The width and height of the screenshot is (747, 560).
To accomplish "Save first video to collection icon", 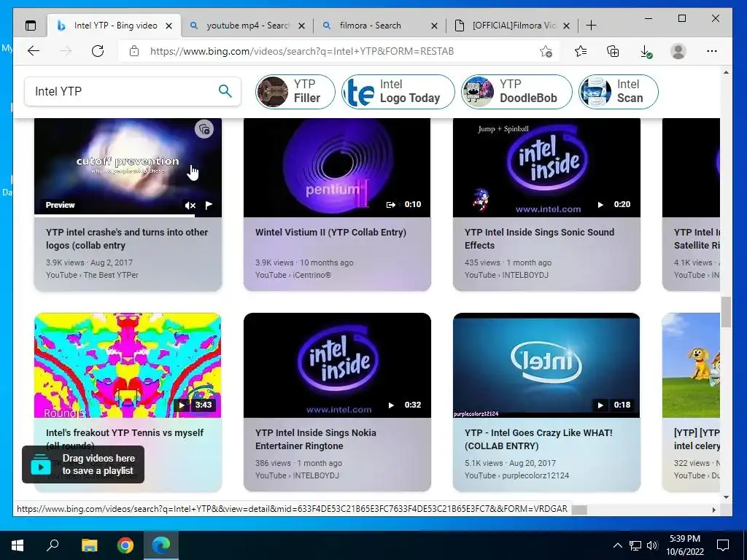I will 204,129.
